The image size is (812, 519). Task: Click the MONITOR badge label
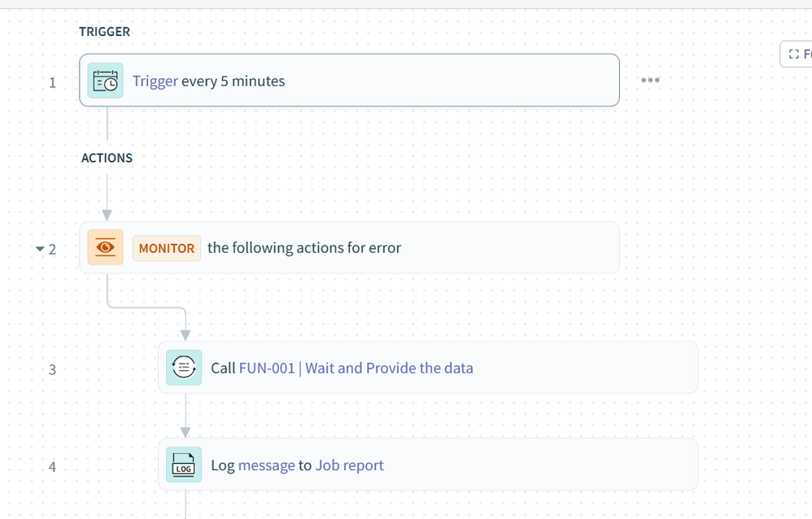[167, 248]
